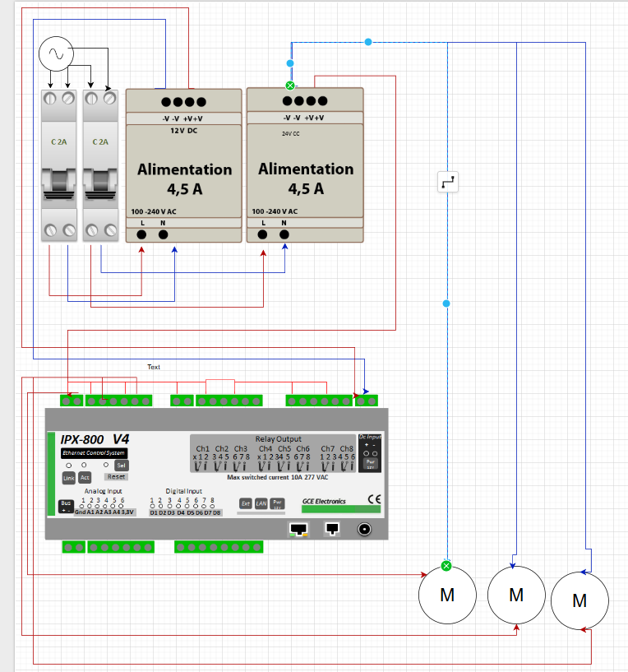
Task: Click blue waypoint midway down dashed wire
Action: click(446, 304)
